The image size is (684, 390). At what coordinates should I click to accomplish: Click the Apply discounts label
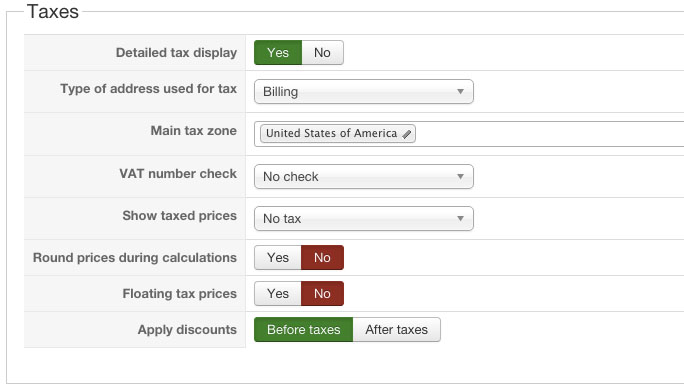pos(187,329)
